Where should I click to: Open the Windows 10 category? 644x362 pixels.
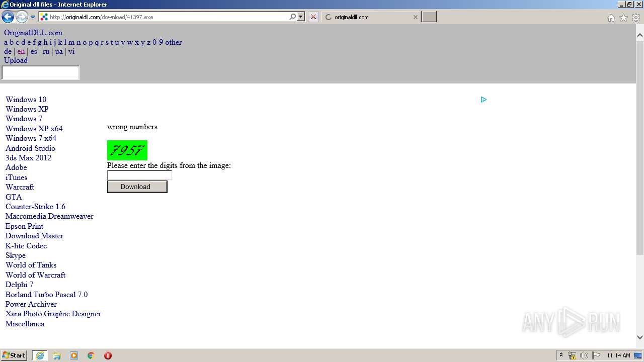click(26, 100)
